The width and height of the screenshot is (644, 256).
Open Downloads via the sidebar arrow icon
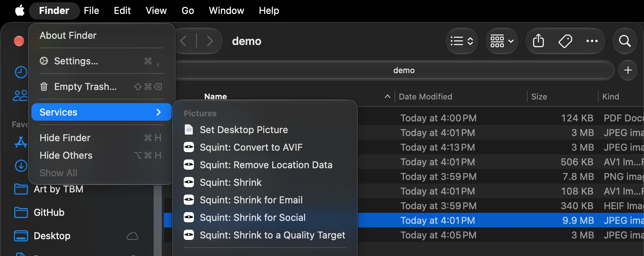tap(21, 166)
